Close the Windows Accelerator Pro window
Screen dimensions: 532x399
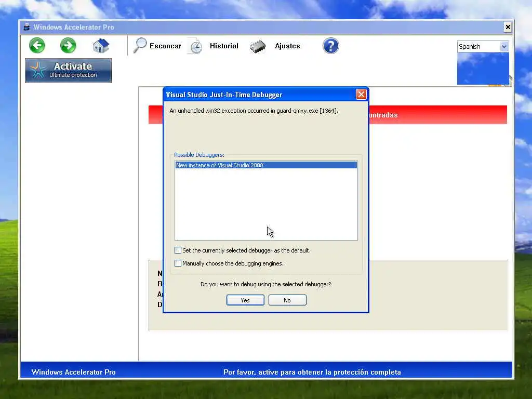click(508, 27)
